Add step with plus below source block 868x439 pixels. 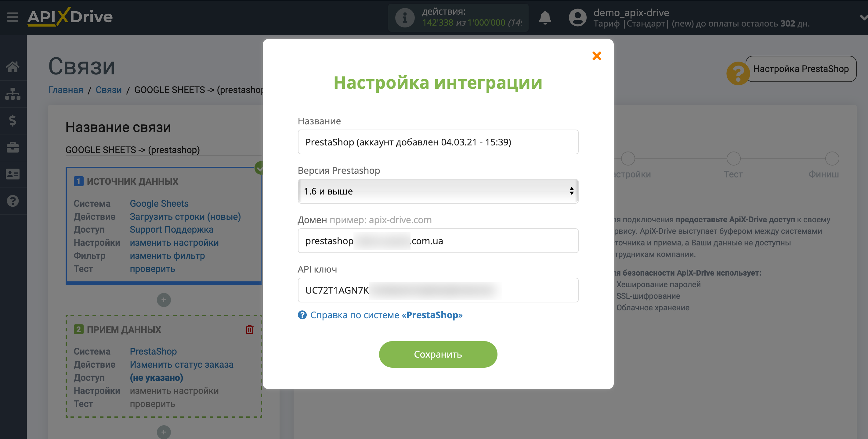pos(163,300)
